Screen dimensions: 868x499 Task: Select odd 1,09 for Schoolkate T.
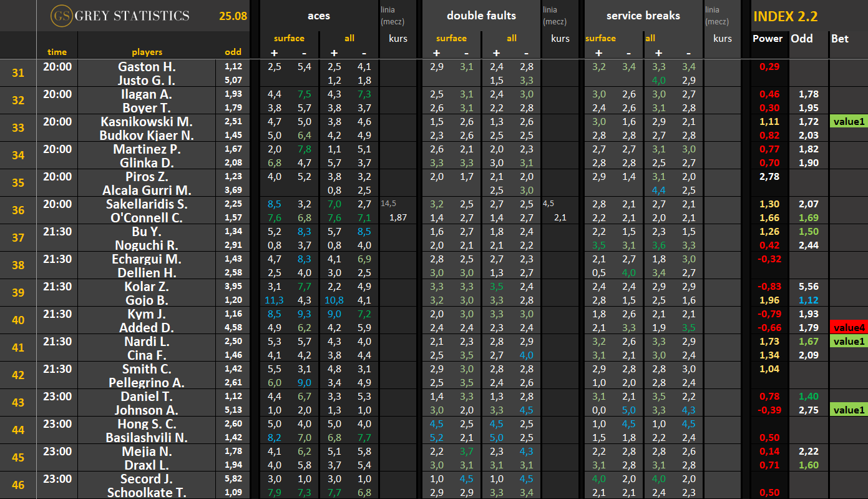tap(233, 492)
